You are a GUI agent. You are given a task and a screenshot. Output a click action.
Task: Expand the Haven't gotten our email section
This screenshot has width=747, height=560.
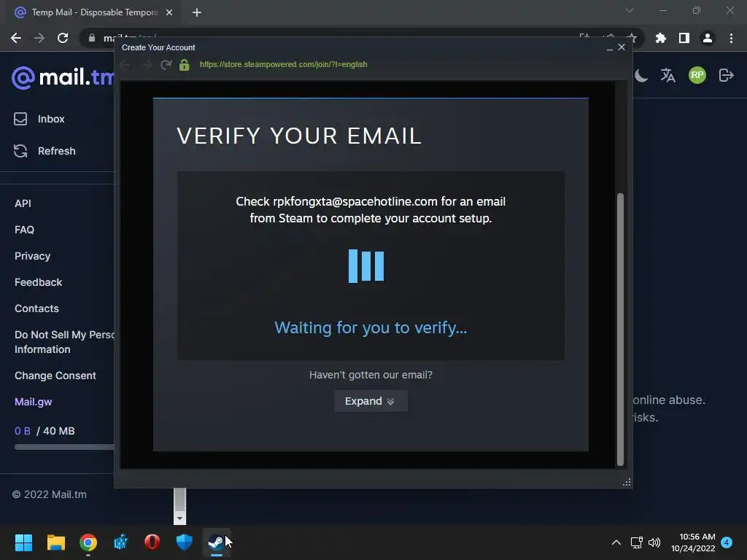[371, 401]
